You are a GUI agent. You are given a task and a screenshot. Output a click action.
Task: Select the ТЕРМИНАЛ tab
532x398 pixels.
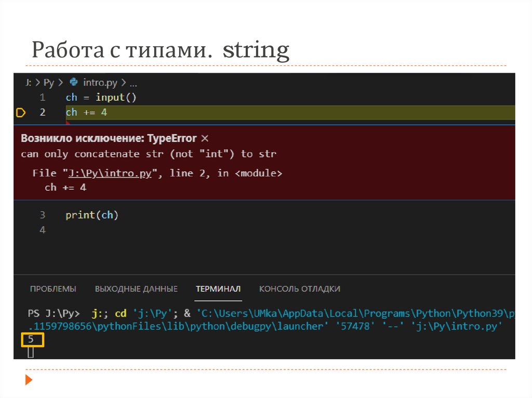(x=218, y=289)
